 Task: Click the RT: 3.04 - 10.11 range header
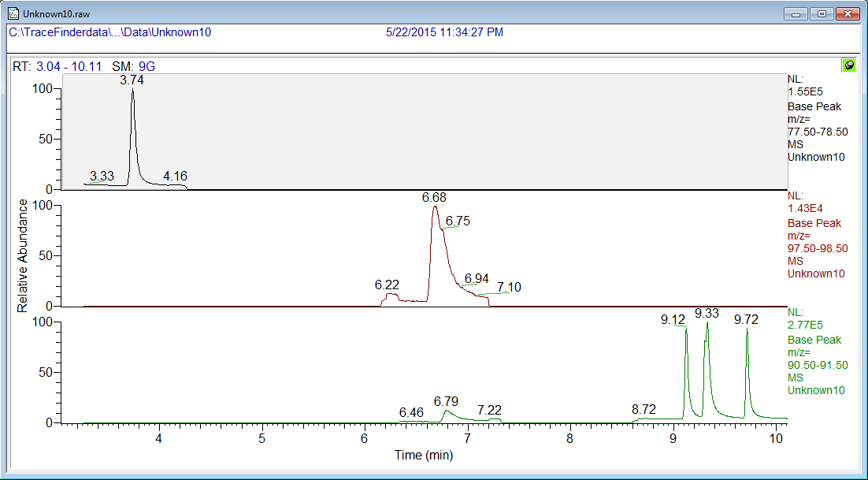60,66
